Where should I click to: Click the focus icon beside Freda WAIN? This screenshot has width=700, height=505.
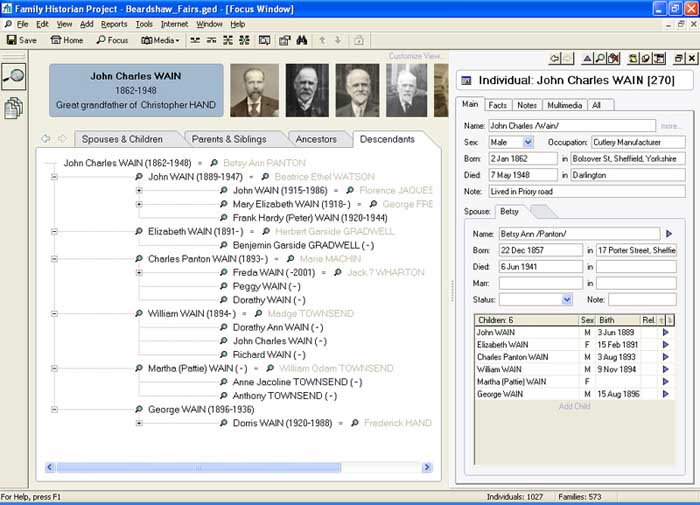tap(224, 272)
